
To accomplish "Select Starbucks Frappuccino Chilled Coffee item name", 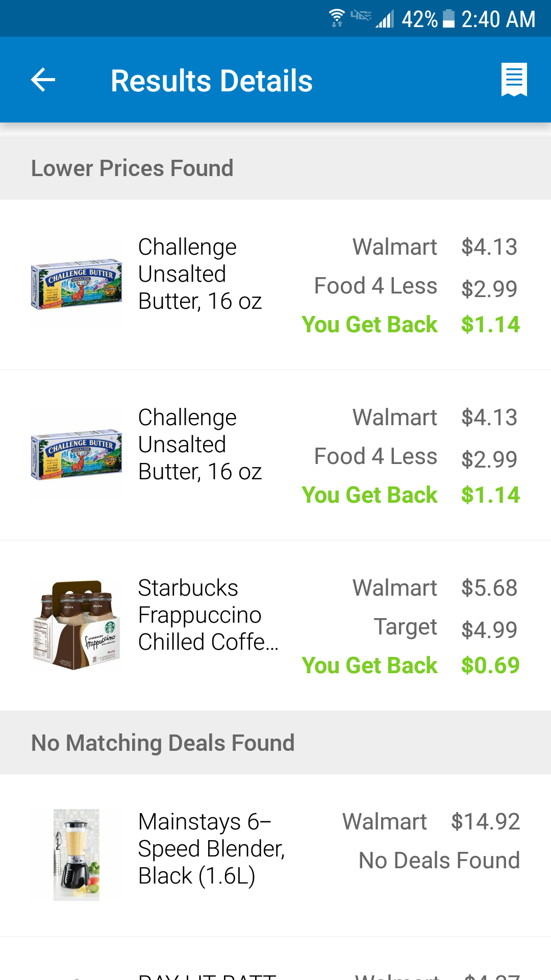I will [208, 615].
